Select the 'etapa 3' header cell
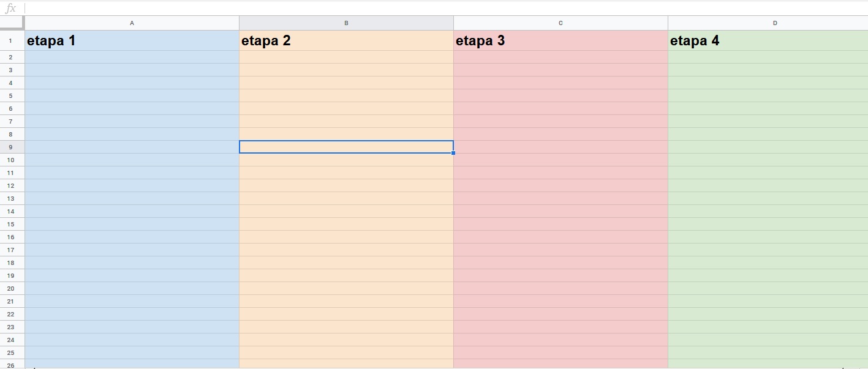This screenshot has width=868, height=369. (x=560, y=41)
